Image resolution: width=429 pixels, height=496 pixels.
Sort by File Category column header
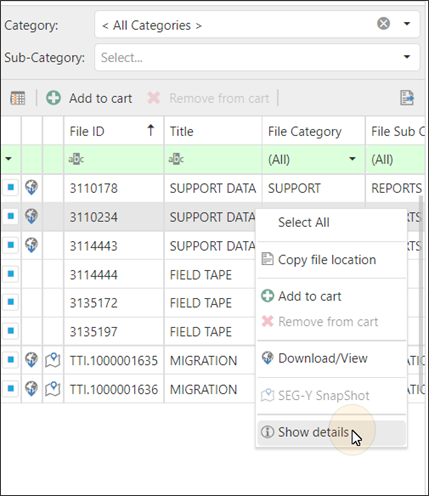(313, 131)
